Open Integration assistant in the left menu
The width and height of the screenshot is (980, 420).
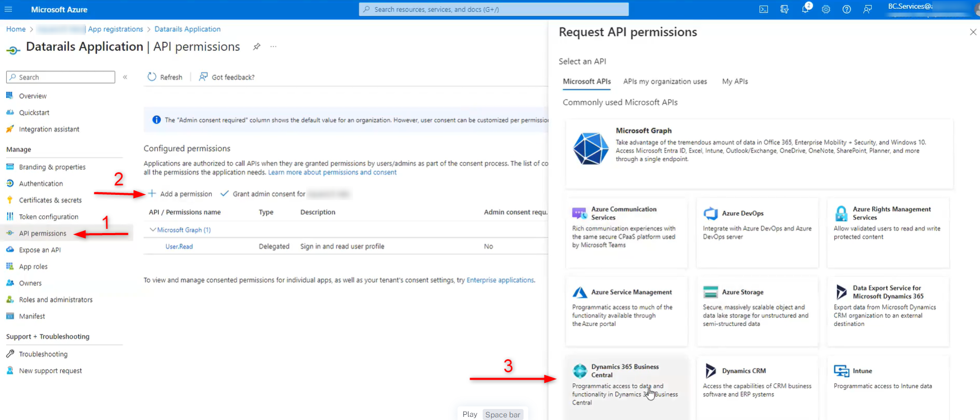(x=49, y=129)
